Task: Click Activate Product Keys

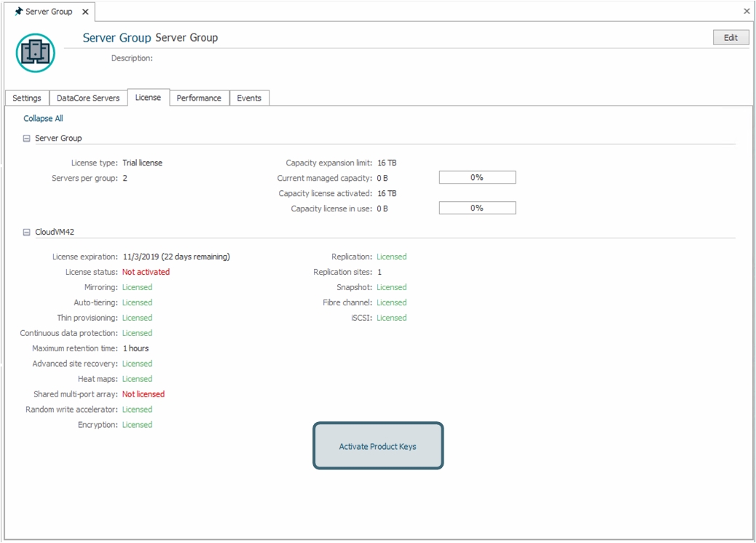Action: click(x=377, y=446)
